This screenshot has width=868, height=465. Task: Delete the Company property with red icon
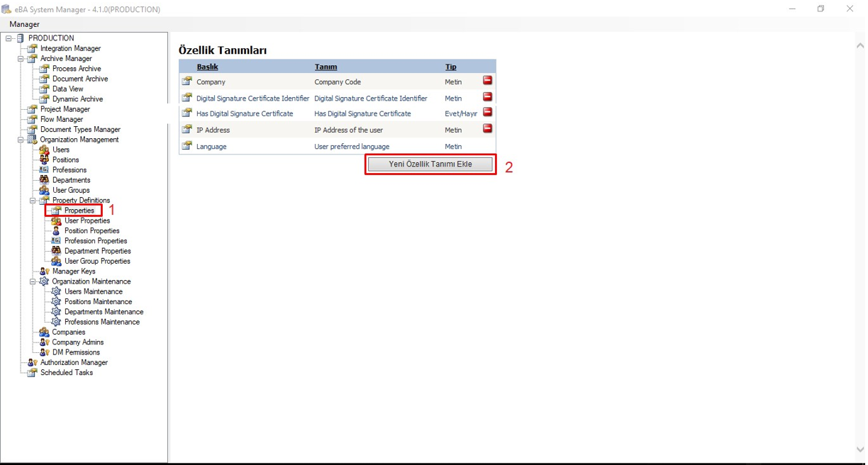pyautogui.click(x=488, y=80)
